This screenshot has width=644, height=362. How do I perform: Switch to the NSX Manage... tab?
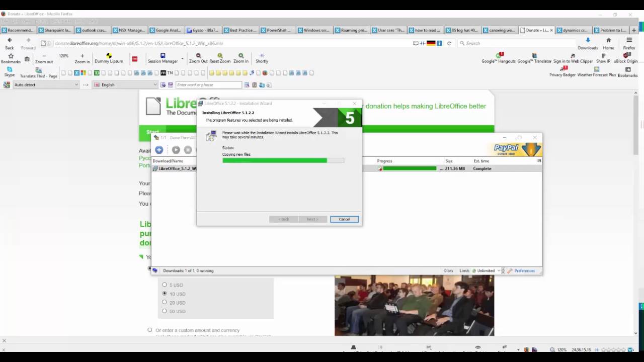tap(130, 30)
